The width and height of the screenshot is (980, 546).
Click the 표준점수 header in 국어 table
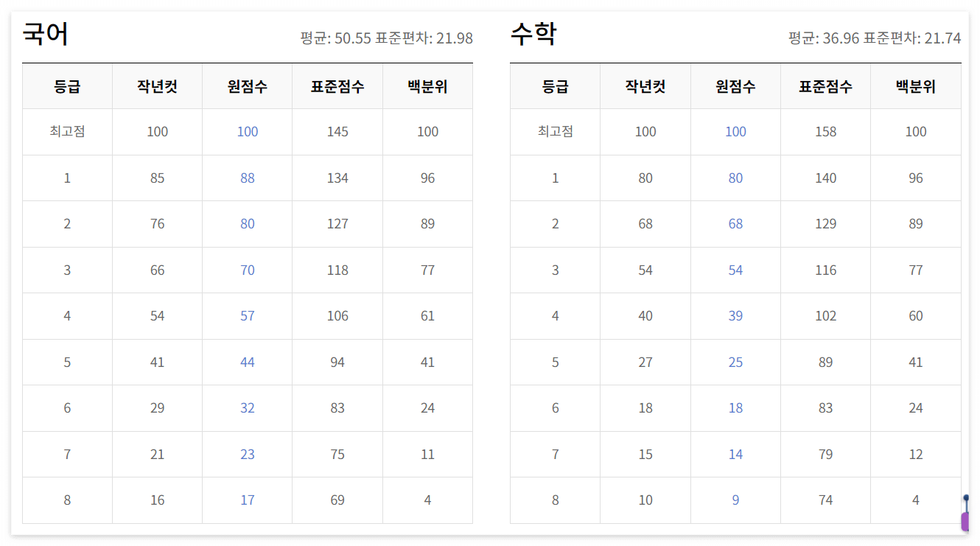(337, 86)
